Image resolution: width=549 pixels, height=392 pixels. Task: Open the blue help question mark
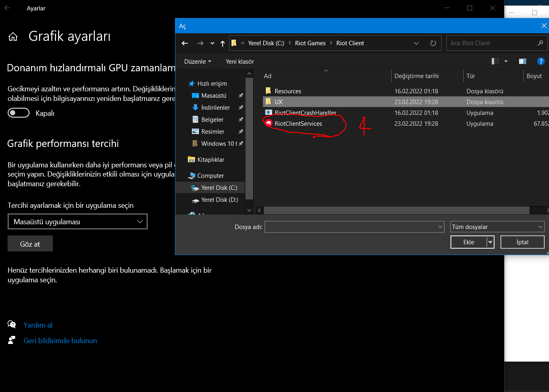[541, 61]
